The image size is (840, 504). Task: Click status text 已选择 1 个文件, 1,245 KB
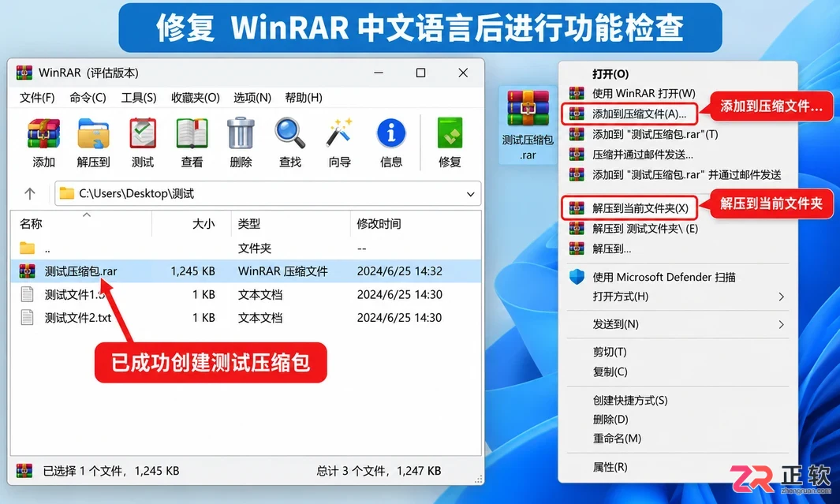[111, 471]
